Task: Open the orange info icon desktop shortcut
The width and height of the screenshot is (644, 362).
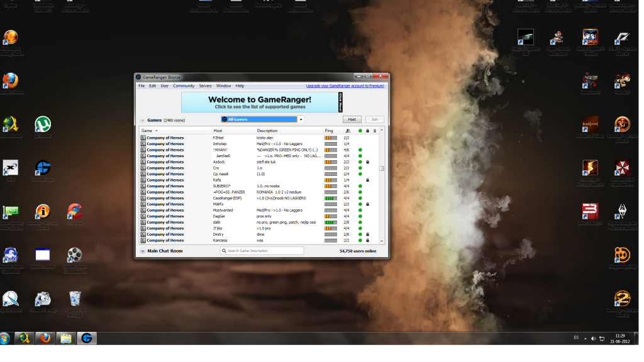Action: click(x=43, y=211)
